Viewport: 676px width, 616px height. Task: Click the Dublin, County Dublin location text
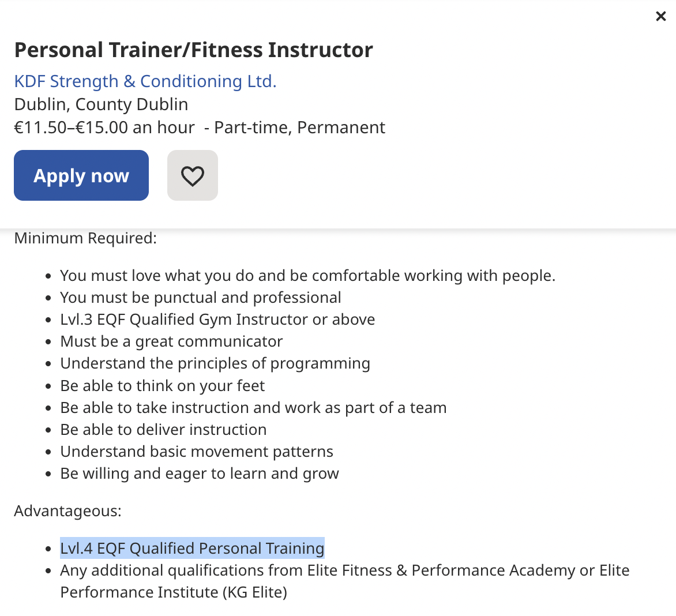tap(101, 104)
